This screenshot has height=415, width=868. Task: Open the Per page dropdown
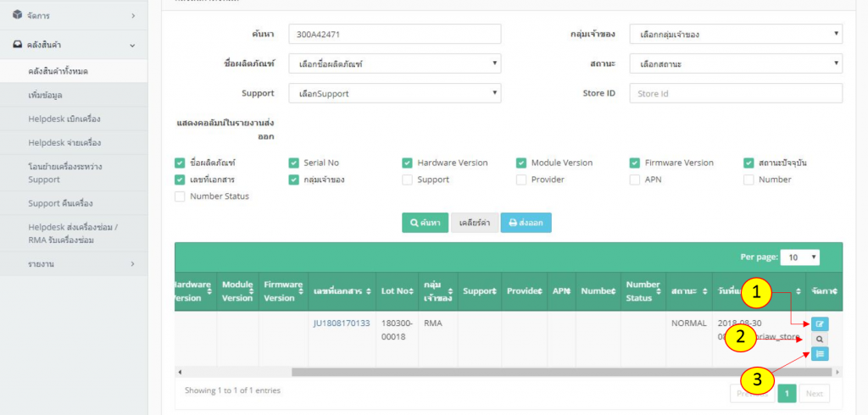[x=800, y=257]
